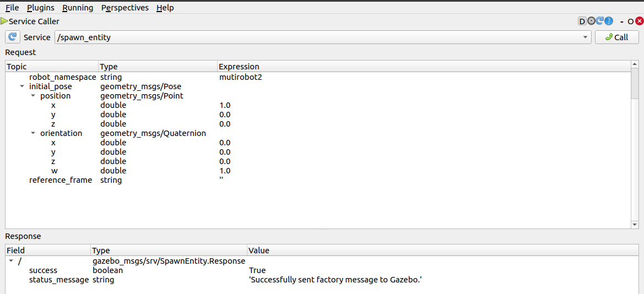Viewport: 644px width, 294px height.
Task: Collapse the position tree node
Action: pos(33,96)
